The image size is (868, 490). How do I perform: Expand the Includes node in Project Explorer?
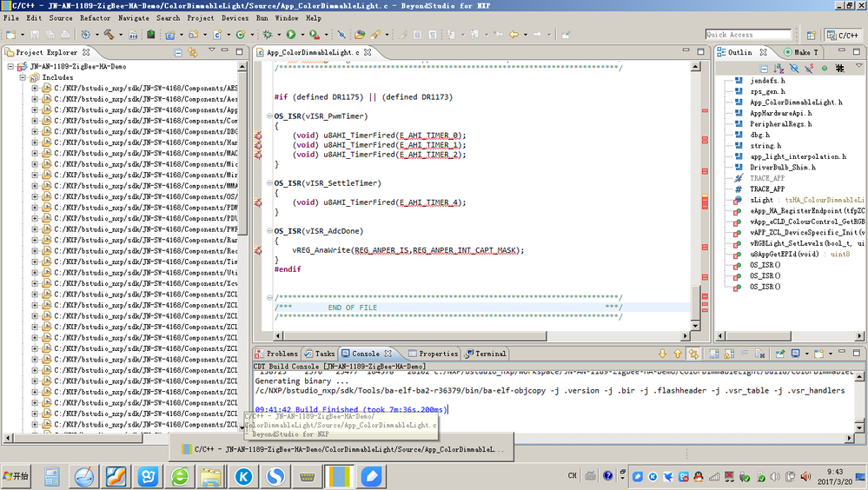coord(23,77)
